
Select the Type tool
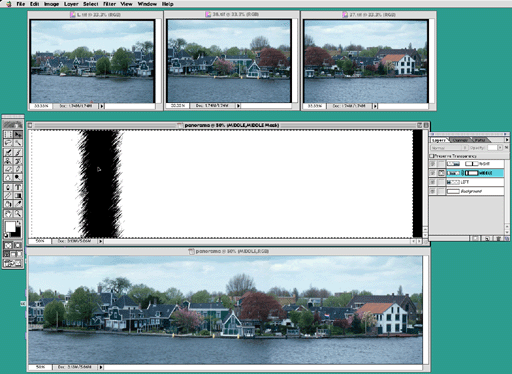click(18, 187)
